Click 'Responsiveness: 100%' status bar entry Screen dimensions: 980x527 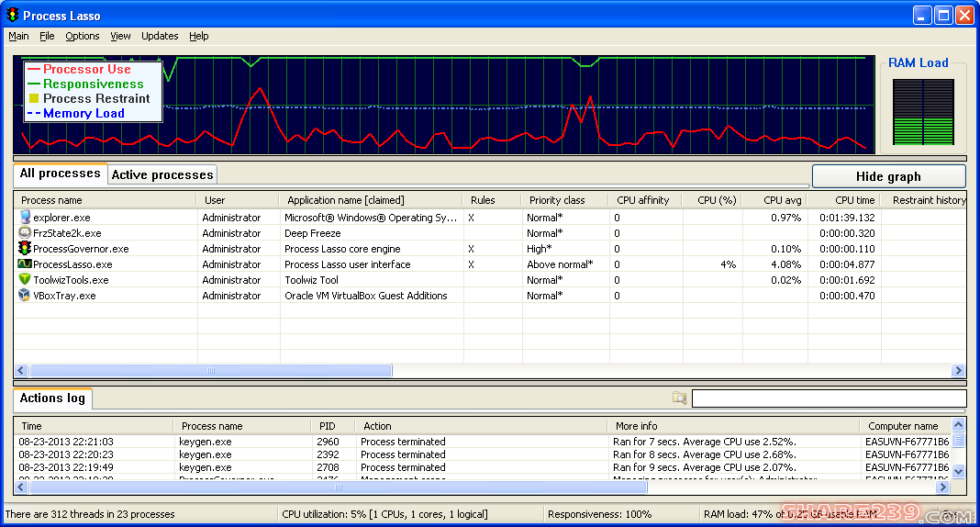(599, 514)
